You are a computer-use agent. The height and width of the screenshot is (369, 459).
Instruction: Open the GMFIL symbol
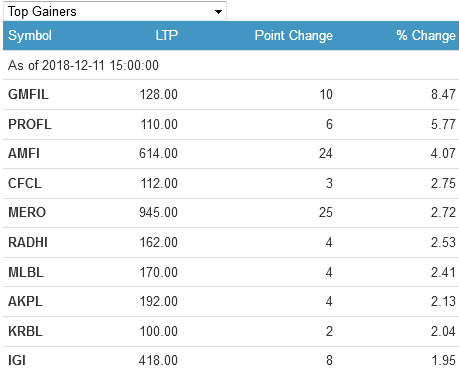point(28,94)
